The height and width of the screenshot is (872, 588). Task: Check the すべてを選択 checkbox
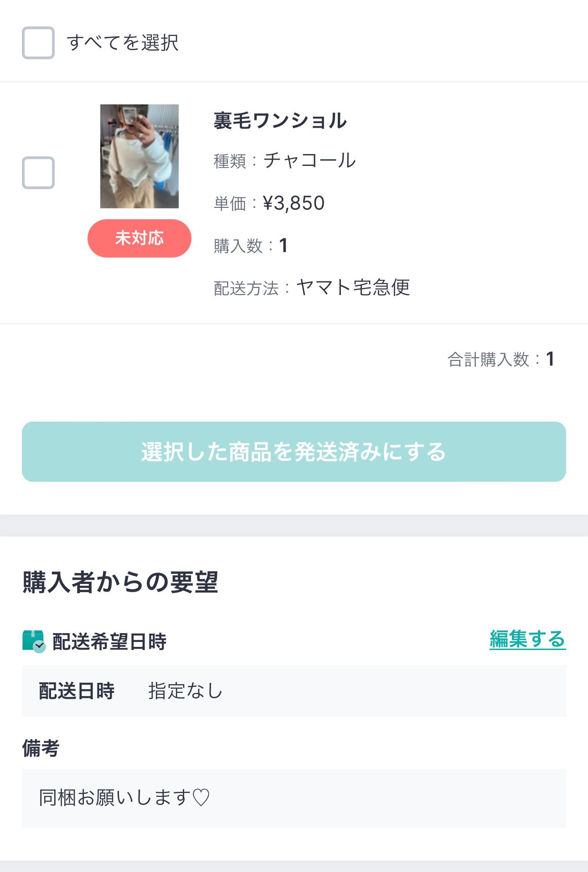point(38,43)
